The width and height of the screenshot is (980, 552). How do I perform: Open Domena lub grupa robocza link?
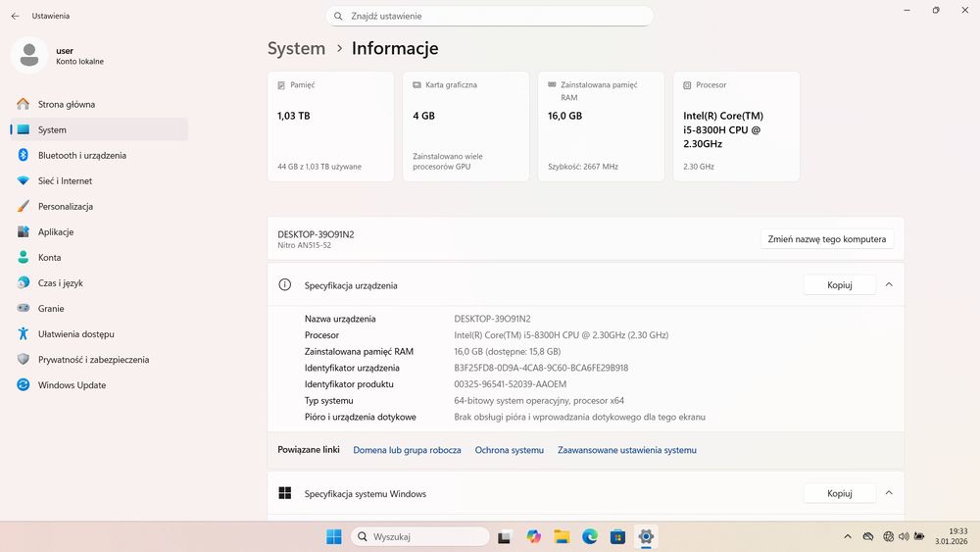tap(407, 450)
